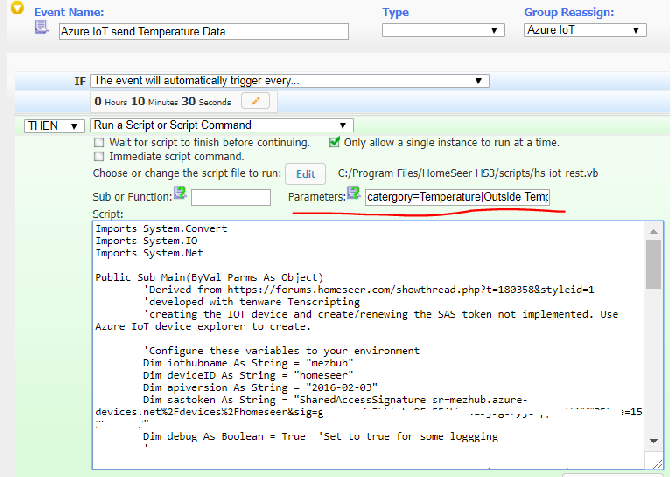Uncheck Only allow a single instance checkbox
Screen dimensions: 672x477
coord(335,142)
